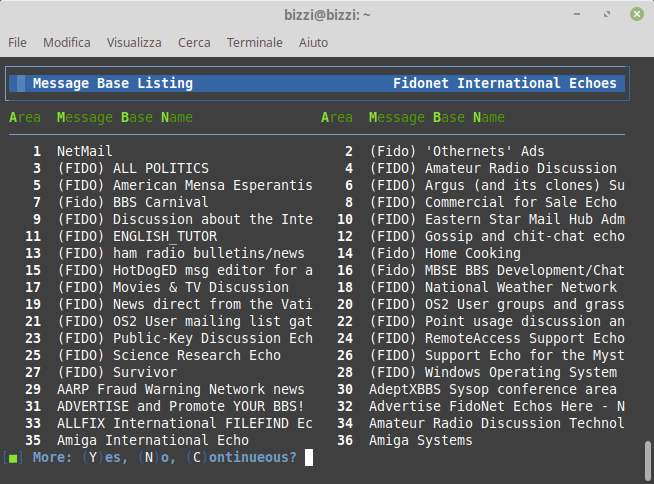
Task: Select ADVERTISE and Promote YOUR BBS!
Action: 181,407
